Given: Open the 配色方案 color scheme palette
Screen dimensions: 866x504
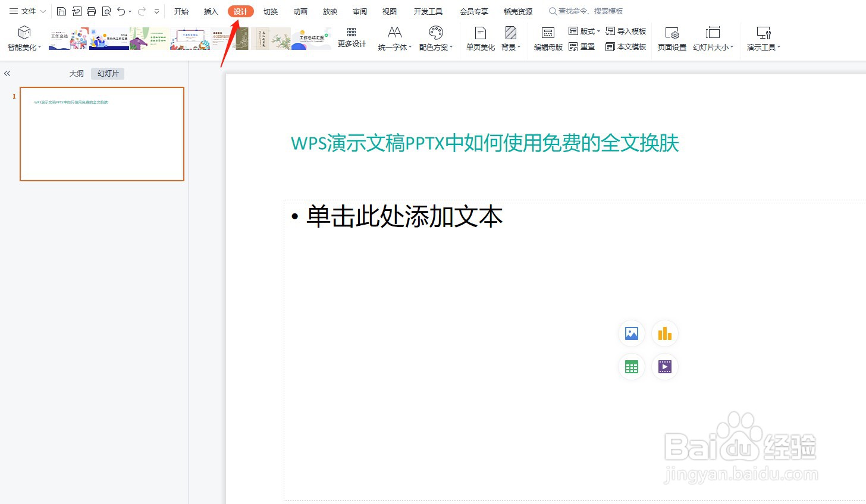Looking at the screenshot, I should click(436, 38).
